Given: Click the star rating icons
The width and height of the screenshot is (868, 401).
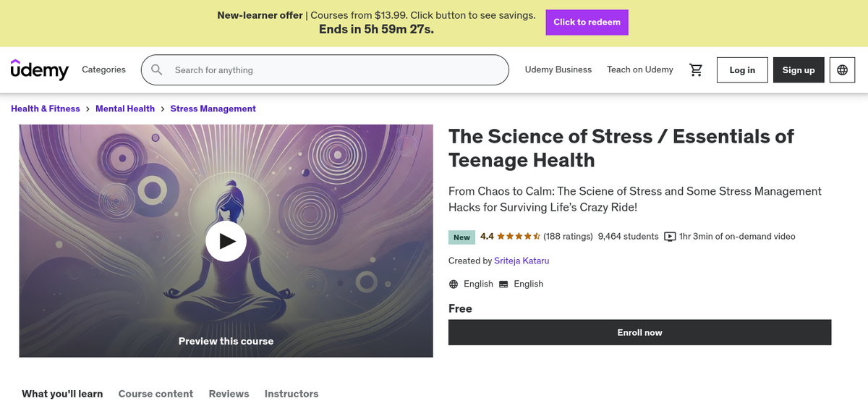Looking at the screenshot, I should [518, 237].
